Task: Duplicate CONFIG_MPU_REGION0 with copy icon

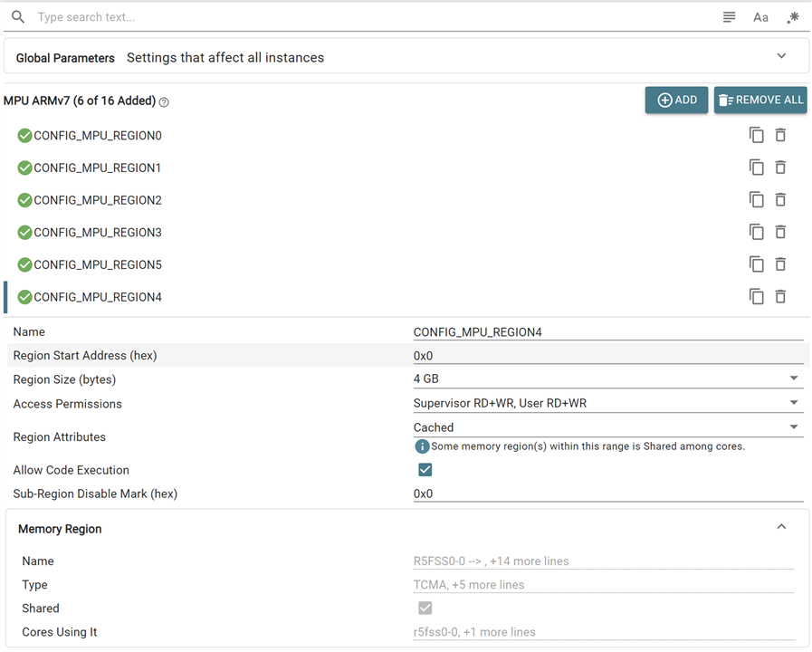Action: coord(756,135)
